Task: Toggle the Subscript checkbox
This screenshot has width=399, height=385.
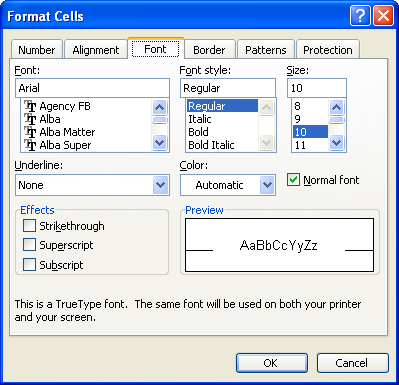Action: (29, 265)
